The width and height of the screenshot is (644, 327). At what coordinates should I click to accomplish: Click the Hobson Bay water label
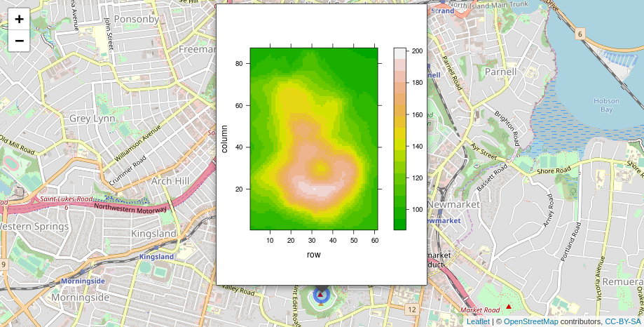tap(606, 105)
